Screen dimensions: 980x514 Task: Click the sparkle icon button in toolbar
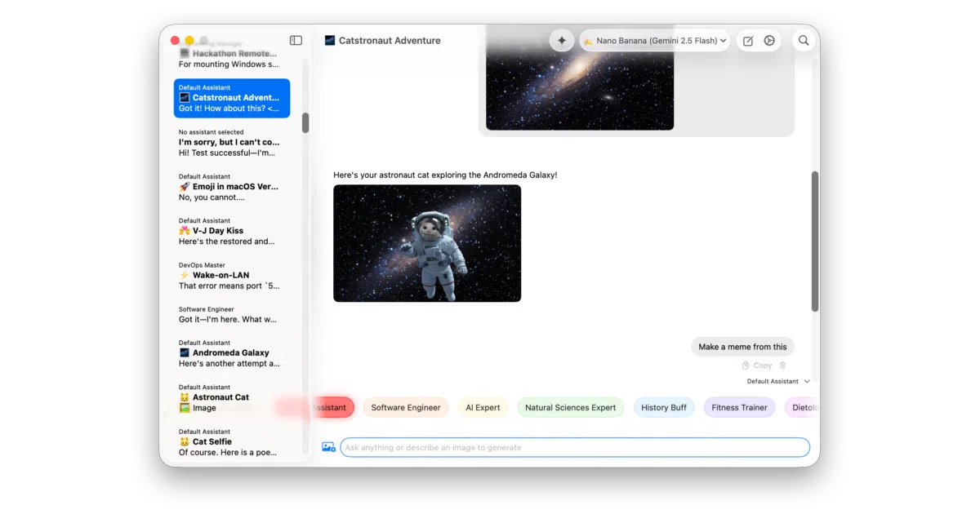pos(562,41)
